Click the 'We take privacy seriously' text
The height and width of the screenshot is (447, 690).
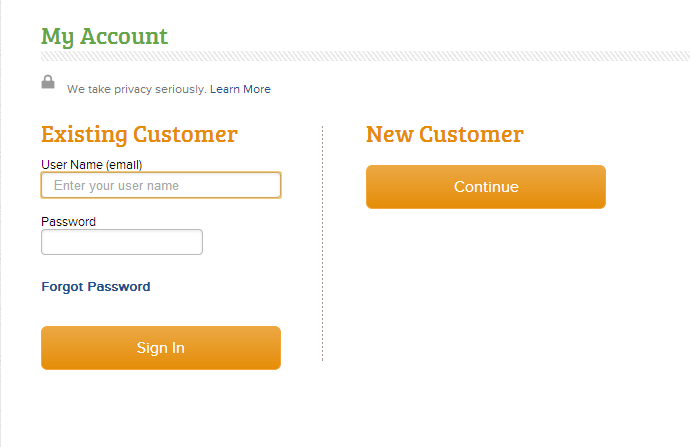pyautogui.click(x=136, y=89)
